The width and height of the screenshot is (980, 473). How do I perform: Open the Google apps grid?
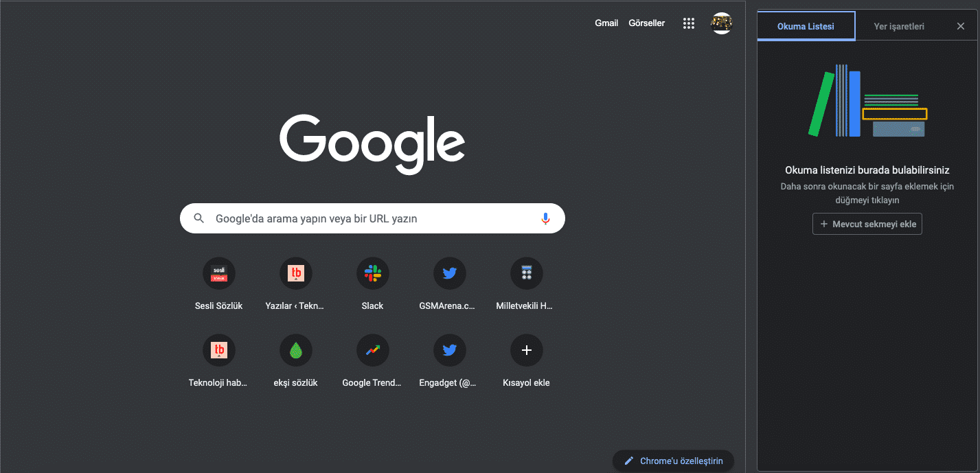click(689, 23)
